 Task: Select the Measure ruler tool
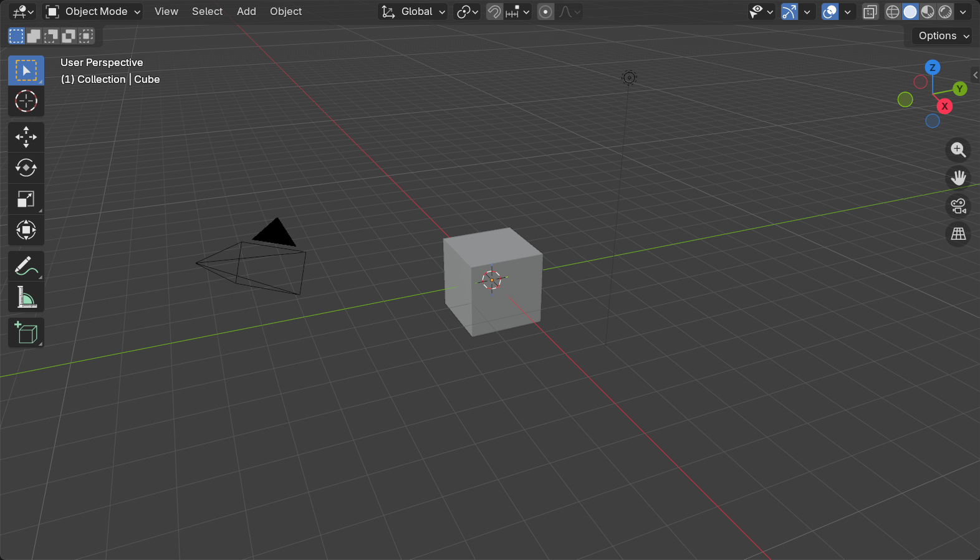coord(26,297)
